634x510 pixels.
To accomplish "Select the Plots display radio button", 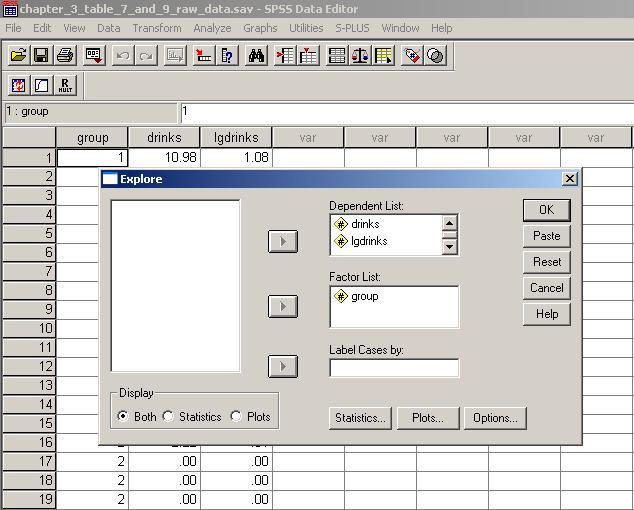I will coord(236,416).
